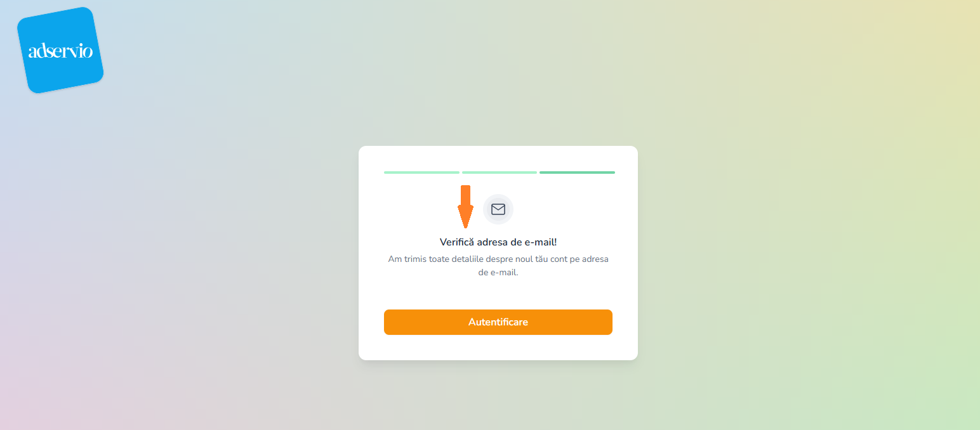Click empty white card area above the button
This screenshot has width=980, height=430.
498,294
